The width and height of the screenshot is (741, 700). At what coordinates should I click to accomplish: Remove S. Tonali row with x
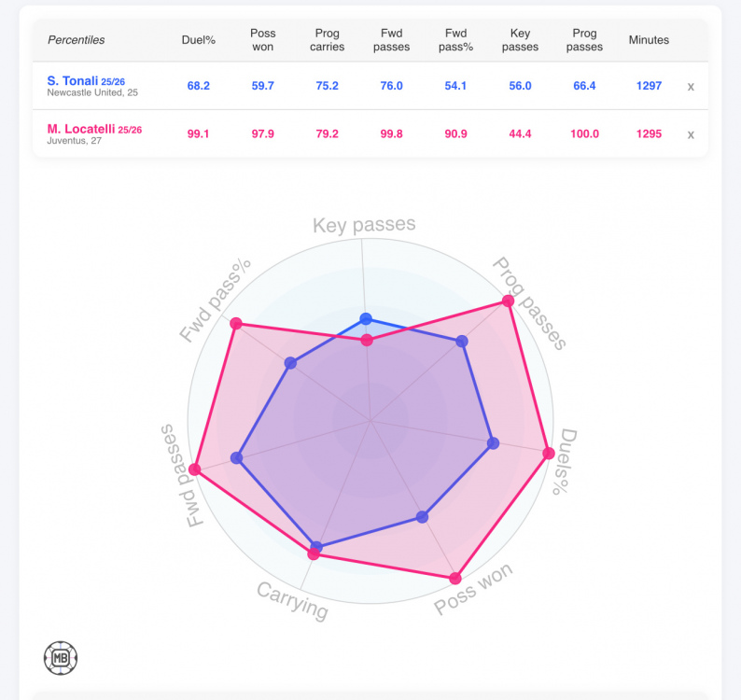tap(691, 86)
